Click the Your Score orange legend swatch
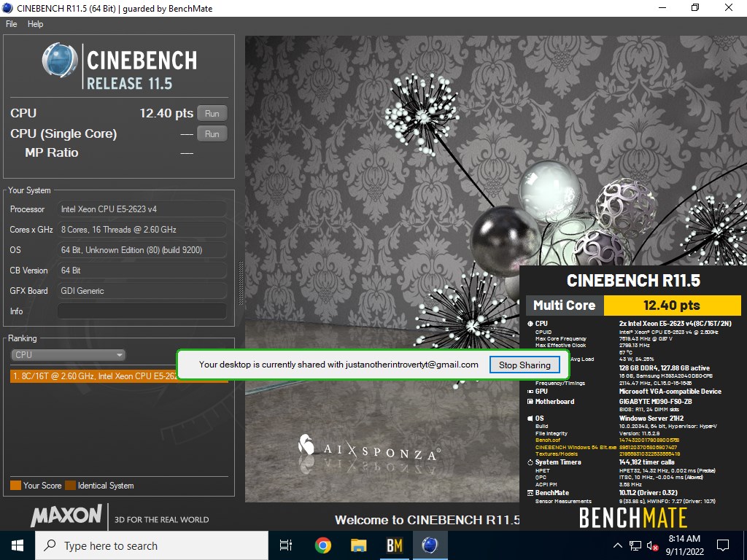Screen dimensions: 747x560 (16, 485)
